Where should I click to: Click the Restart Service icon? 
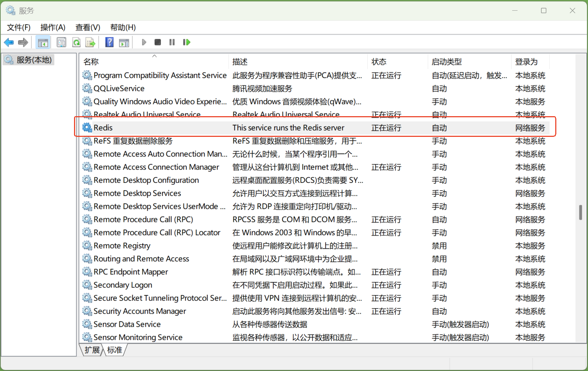[187, 42]
